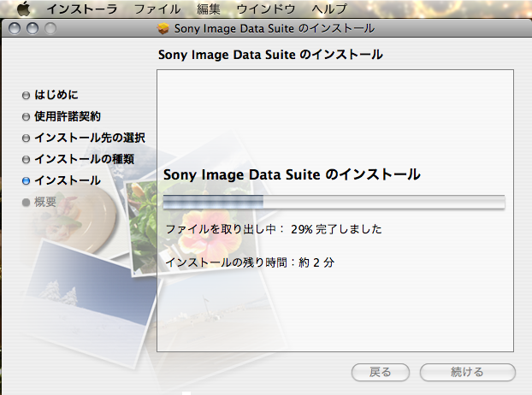Screen dimensions: 532x395
Task: Select the 使用許諾契約 step
Action: pyautogui.click(x=68, y=116)
